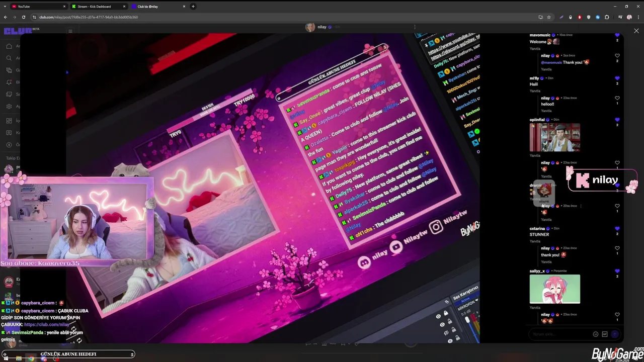Focus the Yorum ekle comment field
The height and width of the screenshot is (362, 644).
pos(561,334)
